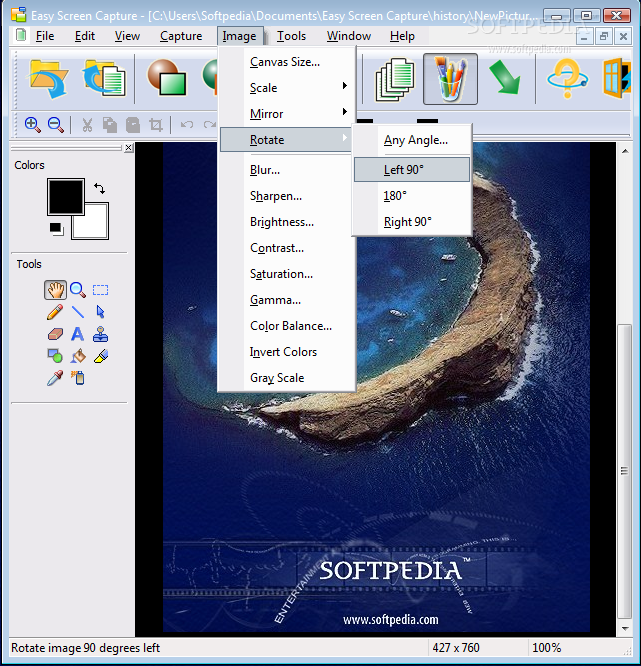This screenshot has width=641, height=666.
Task: Click the open folder icon in main toolbar
Action: [x=48, y=79]
